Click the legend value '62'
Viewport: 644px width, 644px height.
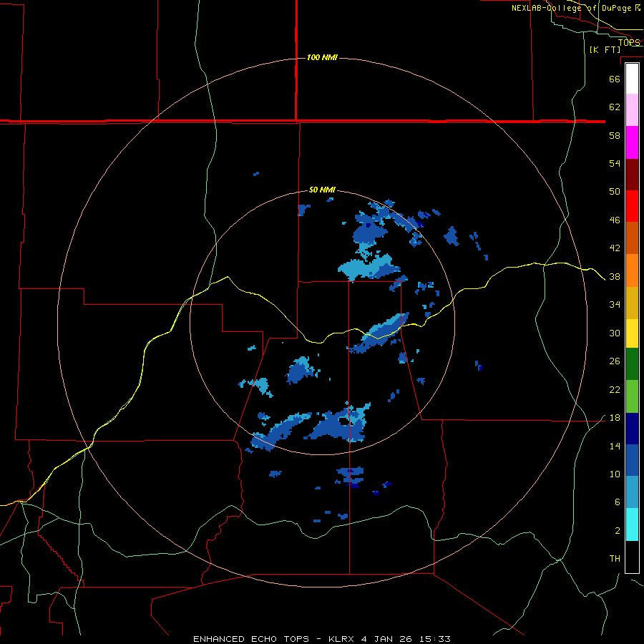(x=615, y=107)
